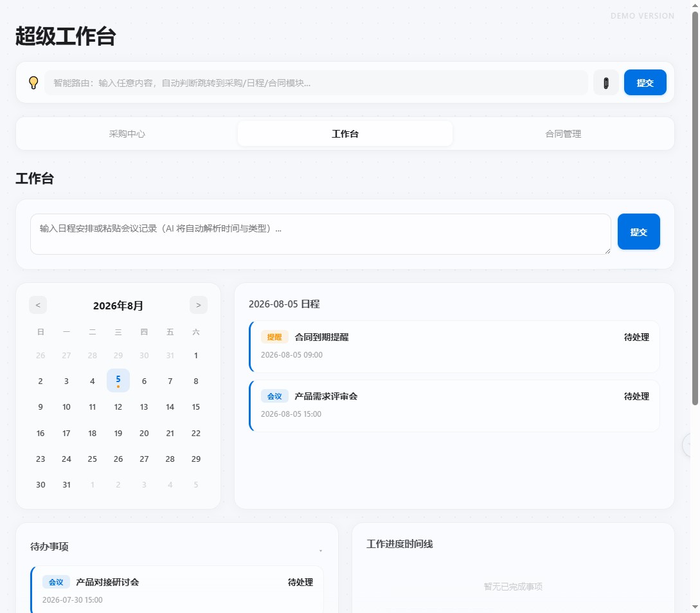
Task: Click the greyed-out July 30 date
Action: pyautogui.click(x=144, y=356)
